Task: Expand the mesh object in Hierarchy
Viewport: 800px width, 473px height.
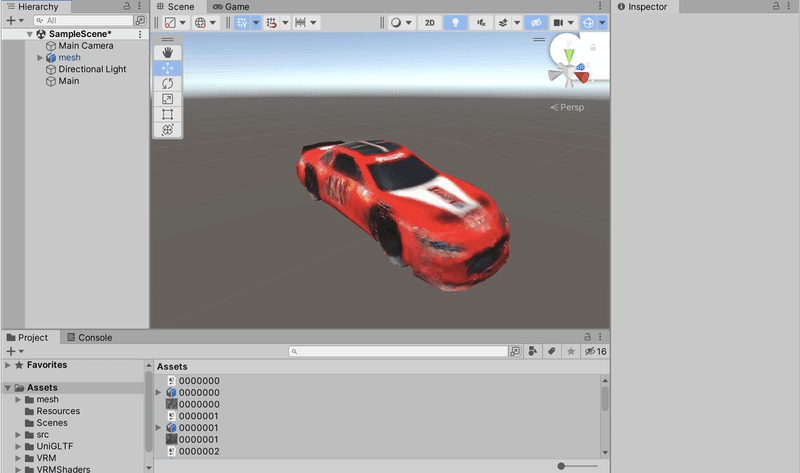Action: (40, 58)
